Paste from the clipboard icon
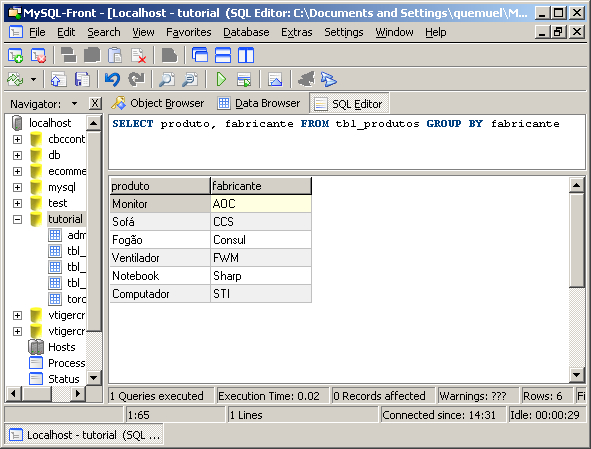591x449 pixels. 115,55
